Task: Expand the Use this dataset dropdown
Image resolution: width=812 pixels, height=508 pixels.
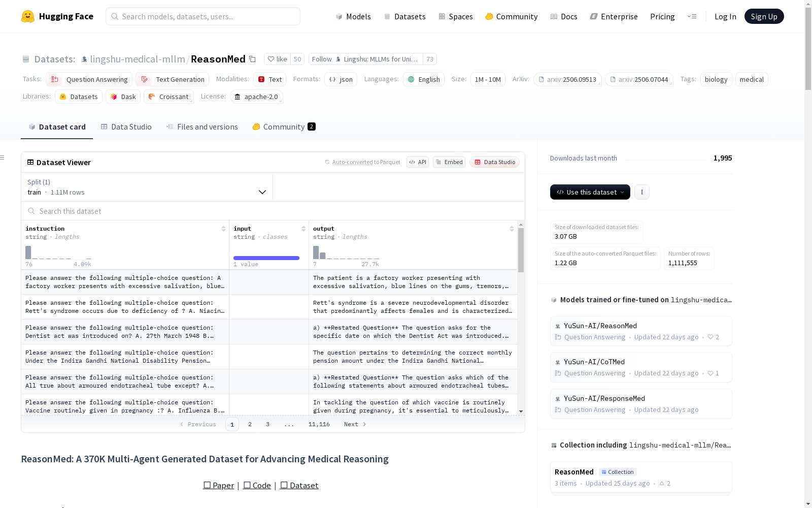Action: [590, 192]
